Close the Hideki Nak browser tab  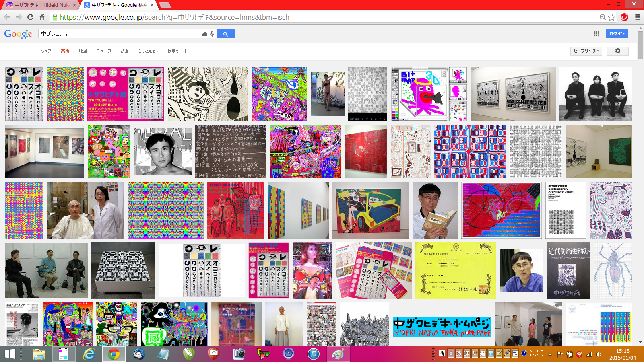[74, 5]
